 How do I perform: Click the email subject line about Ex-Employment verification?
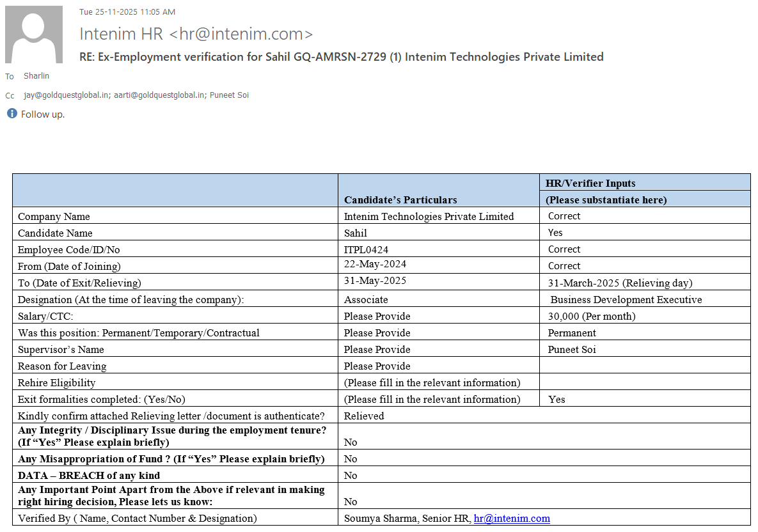pos(341,57)
